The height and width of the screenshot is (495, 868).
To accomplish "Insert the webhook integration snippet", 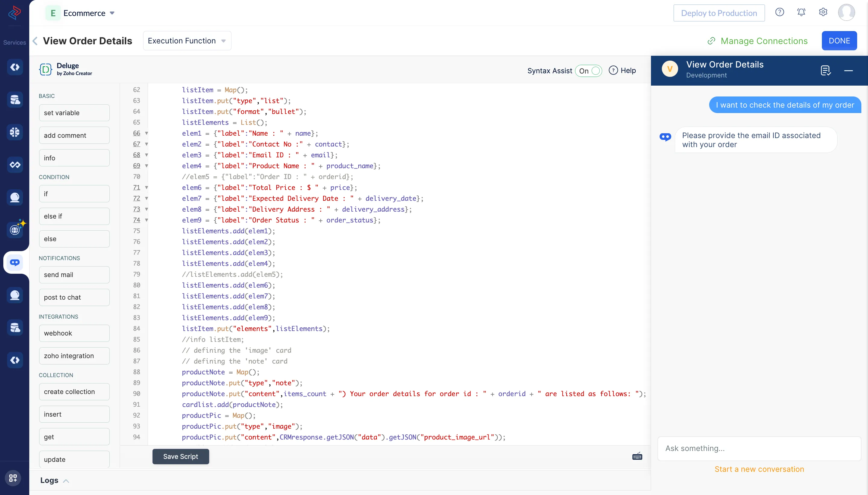I will 74,333.
